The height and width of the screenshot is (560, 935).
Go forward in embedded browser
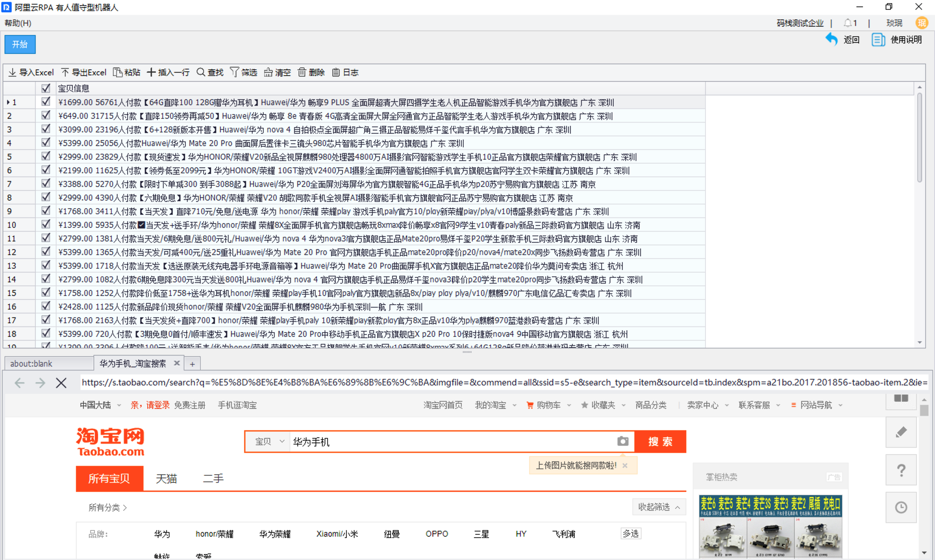(x=40, y=383)
